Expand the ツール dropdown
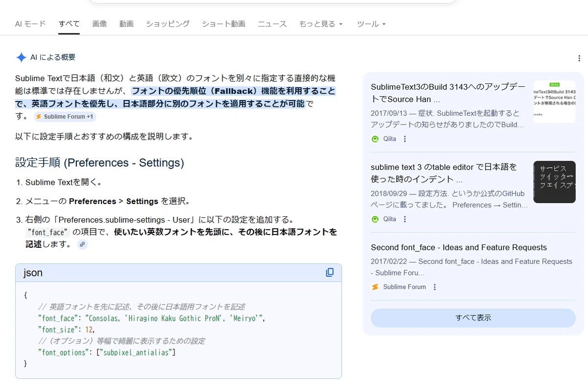The height and width of the screenshot is (392, 588). pos(371,24)
